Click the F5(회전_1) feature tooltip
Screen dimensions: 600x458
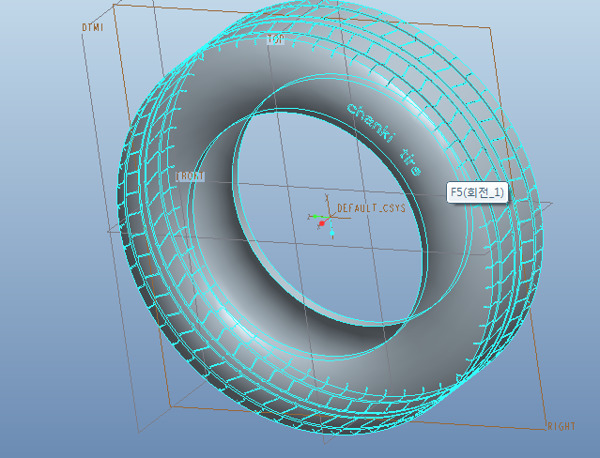(477, 192)
